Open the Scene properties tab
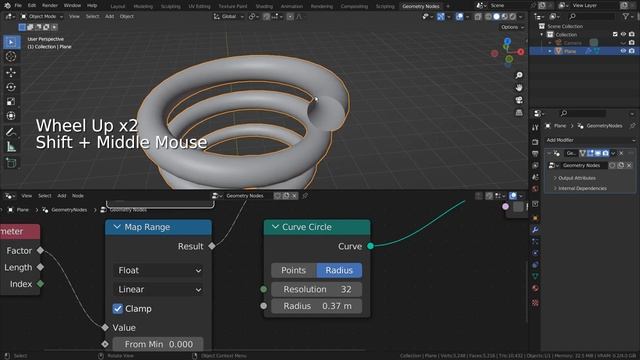This screenshot has width=640, height=360. (535, 177)
